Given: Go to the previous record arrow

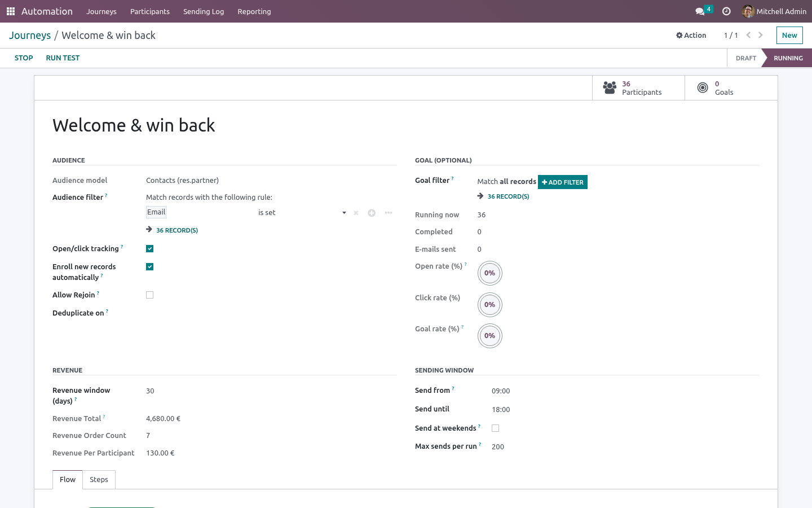Looking at the screenshot, I should click(748, 35).
